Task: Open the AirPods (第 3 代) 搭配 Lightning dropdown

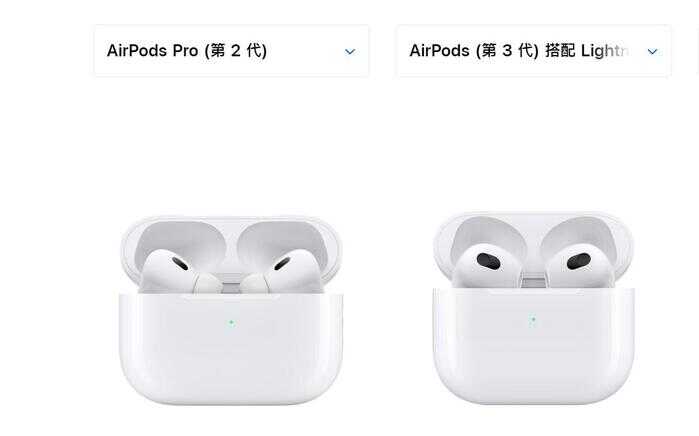Action: [x=534, y=51]
